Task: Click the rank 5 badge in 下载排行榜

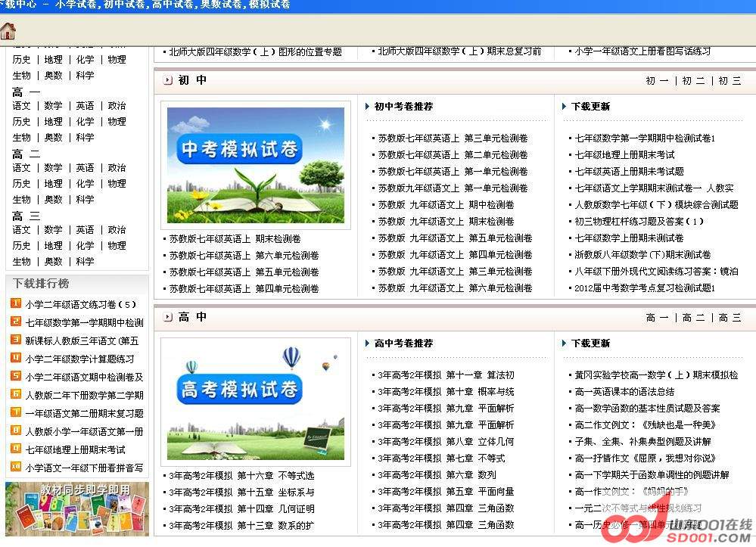Action: (16, 376)
